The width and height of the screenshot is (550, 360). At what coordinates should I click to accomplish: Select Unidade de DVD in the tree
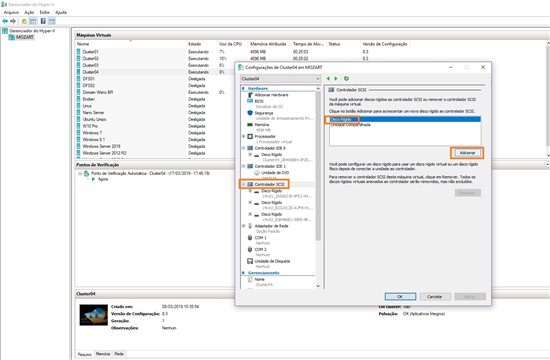[275, 173]
